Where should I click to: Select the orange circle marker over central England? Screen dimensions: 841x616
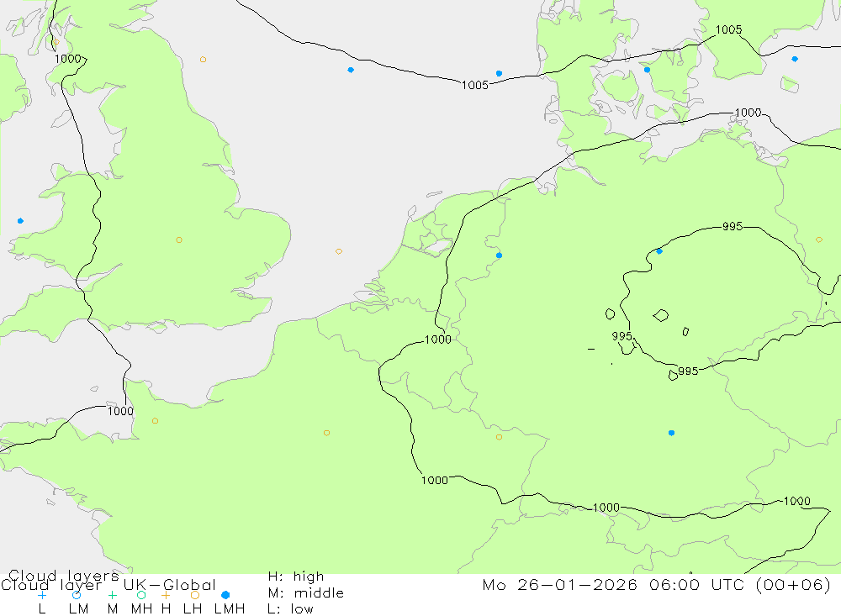coord(179,240)
